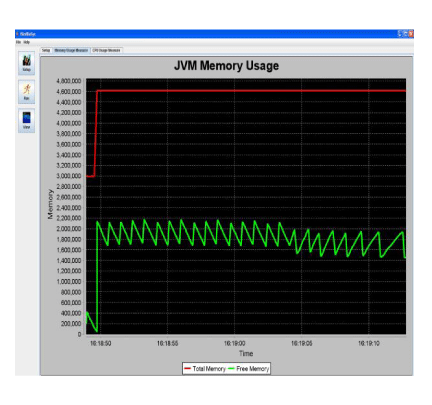
Task: Click the 2,000,000 tick label
Action: (x=69, y=229)
